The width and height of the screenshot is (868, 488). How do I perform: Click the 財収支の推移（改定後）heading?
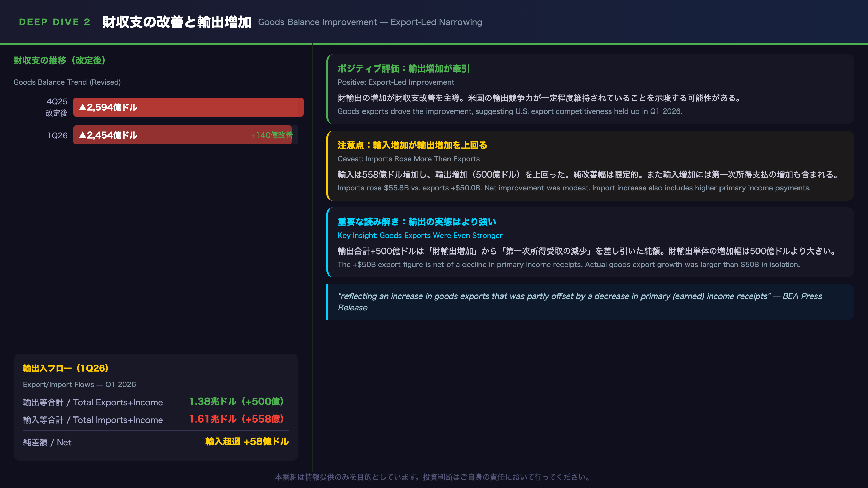pos(60,60)
